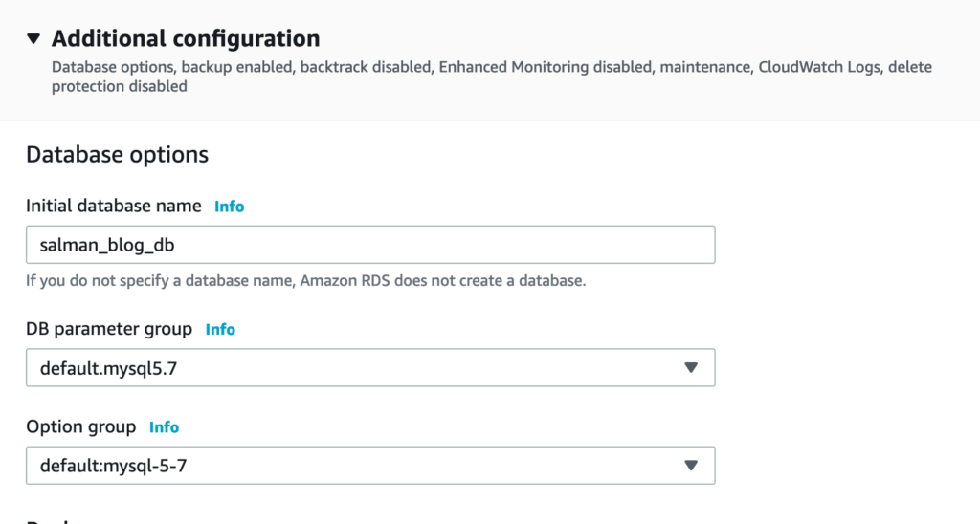Click the default:mysql-5-7 selected value
Screen dimensions: 980x524
(113, 466)
